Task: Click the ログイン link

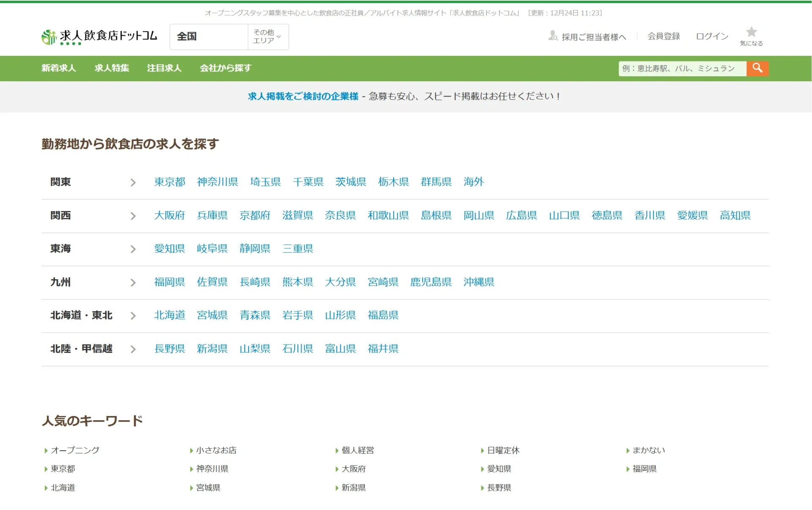Action: [712, 36]
